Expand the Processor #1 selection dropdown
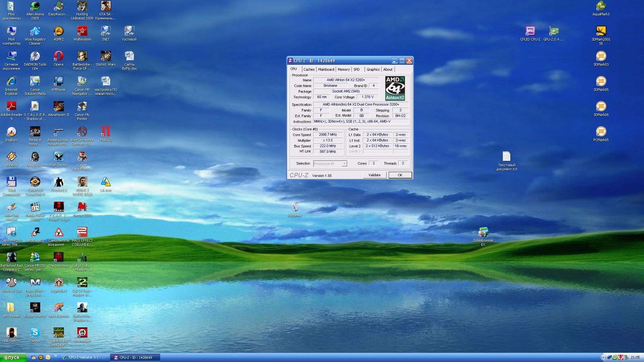The width and height of the screenshot is (644, 362). click(x=344, y=164)
